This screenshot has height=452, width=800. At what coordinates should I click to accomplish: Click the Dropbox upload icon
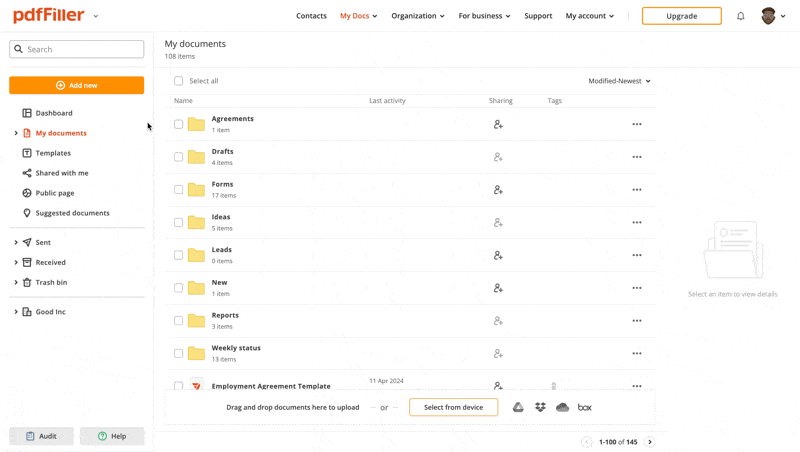540,407
